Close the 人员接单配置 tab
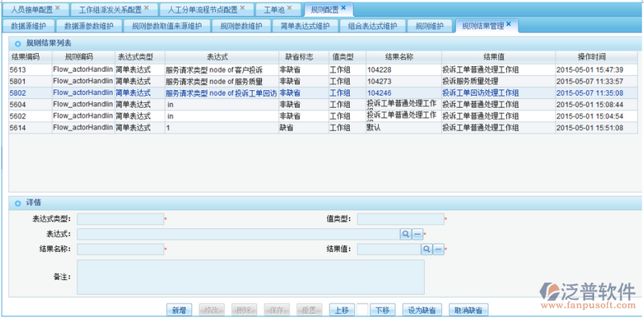This screenshot has width=644, height=318. [57, 8]
